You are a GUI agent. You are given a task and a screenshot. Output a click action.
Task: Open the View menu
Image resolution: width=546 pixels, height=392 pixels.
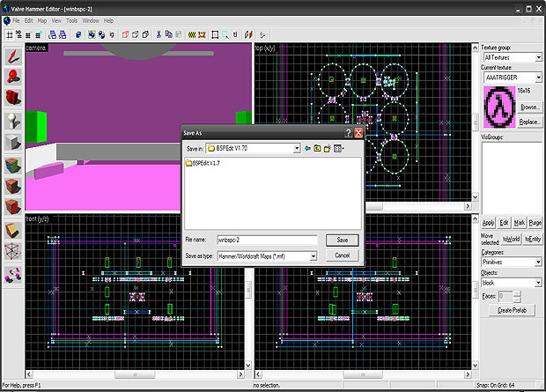56,21
